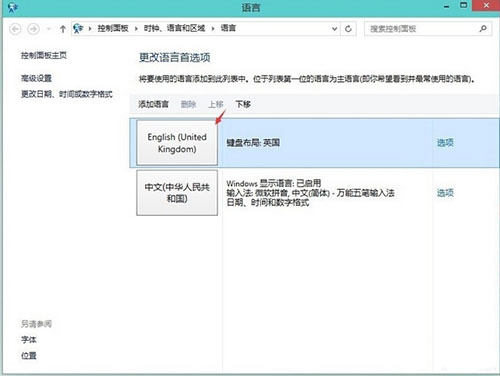
Task: Open 选项 for the Chinese language
Action: pyautogui.click(x=445, y=193)
